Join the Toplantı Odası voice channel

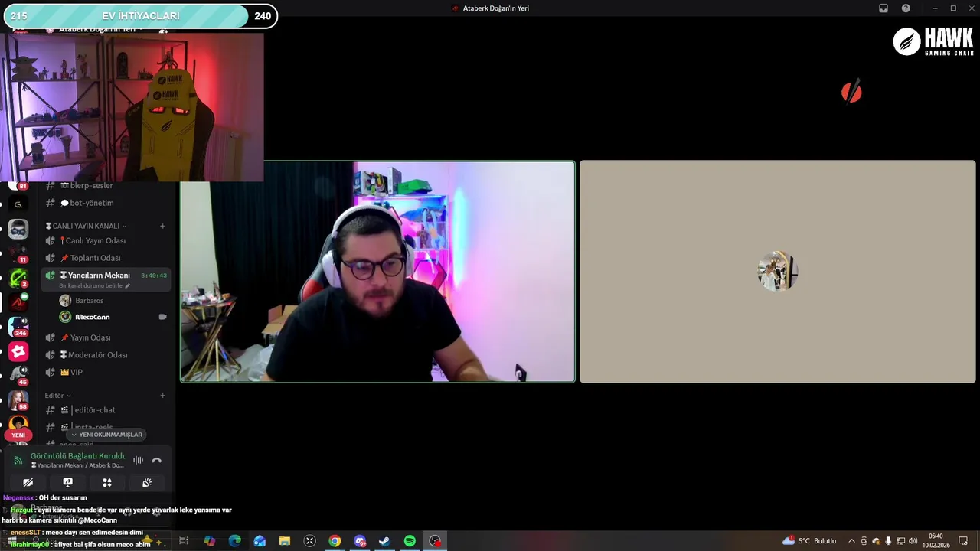[x=106, y=258]
